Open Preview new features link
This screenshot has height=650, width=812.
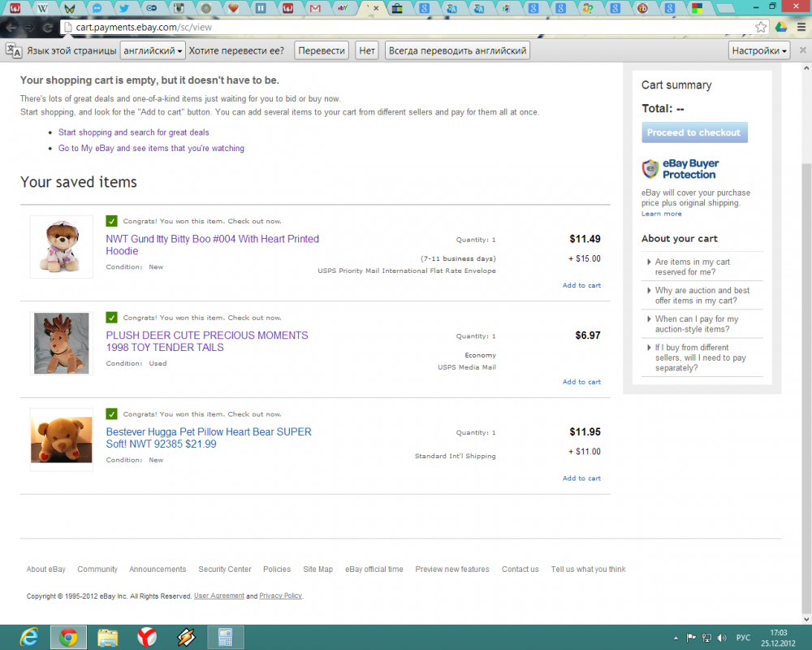[452, 569]
